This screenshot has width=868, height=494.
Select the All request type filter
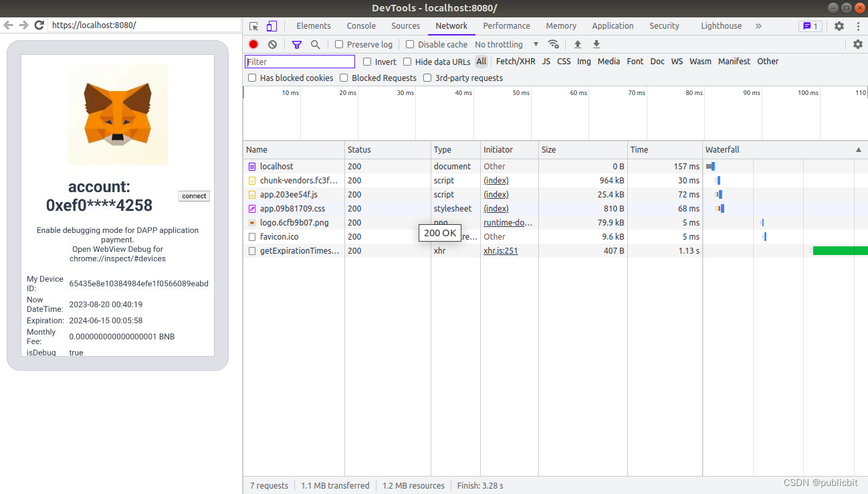click(481, 62)
